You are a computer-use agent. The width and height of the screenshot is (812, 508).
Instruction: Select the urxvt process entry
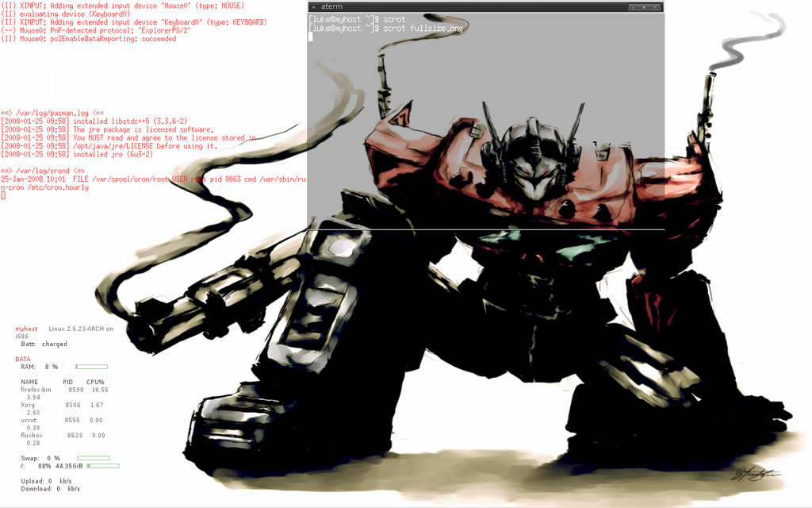click(x=29, y=420)
